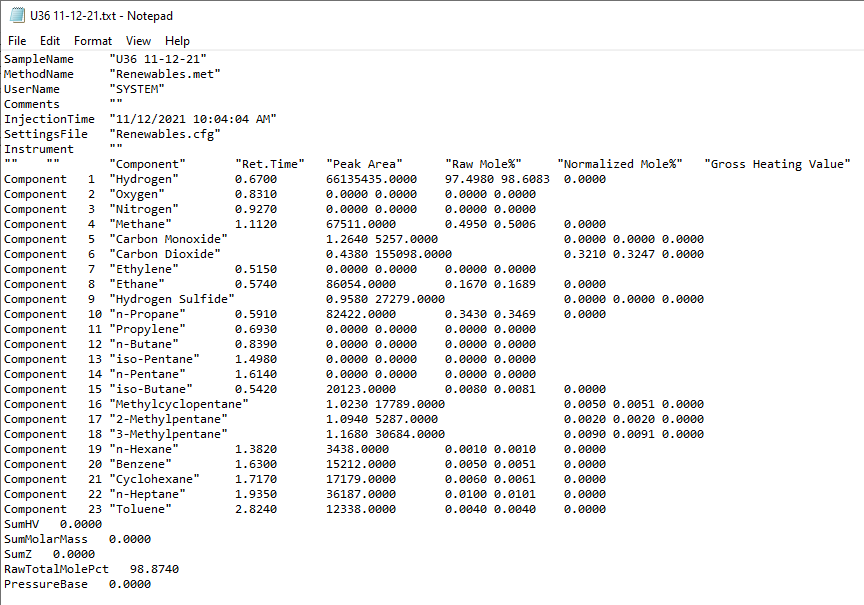Click RawTotalMolePct value 98.8740
Image resolution: width=864 pixels, height=605 pixels.
tap(154, 569)
